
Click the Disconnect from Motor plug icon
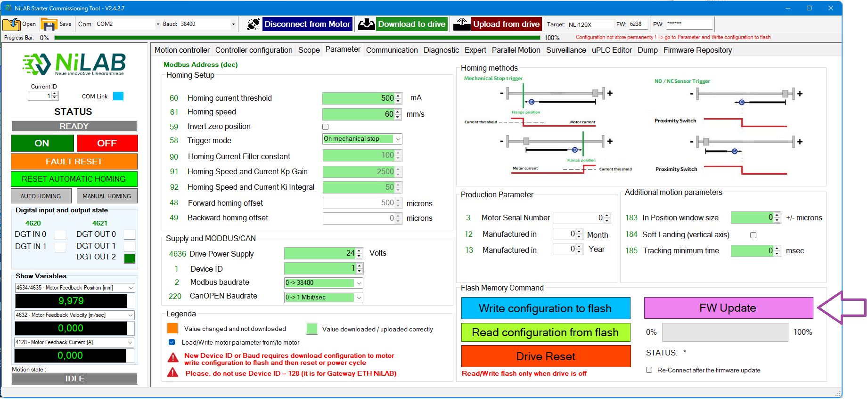click(253, 24)
